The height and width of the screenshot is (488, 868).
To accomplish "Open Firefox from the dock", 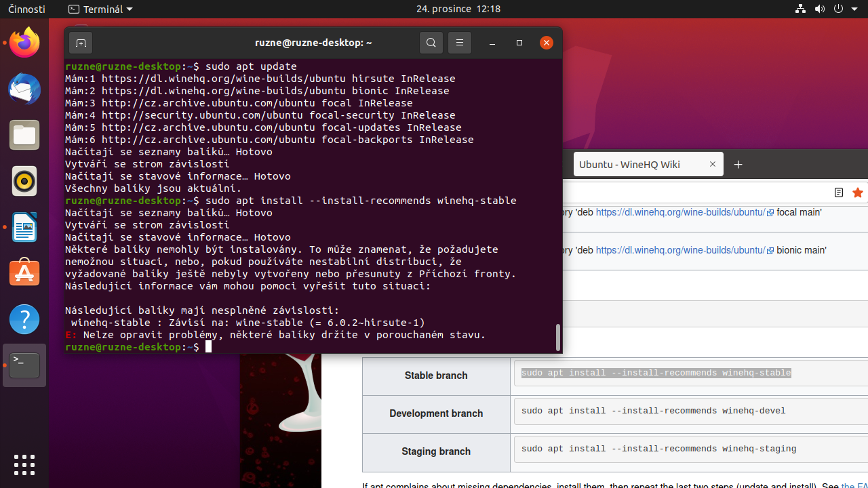I will click(24, 43).
